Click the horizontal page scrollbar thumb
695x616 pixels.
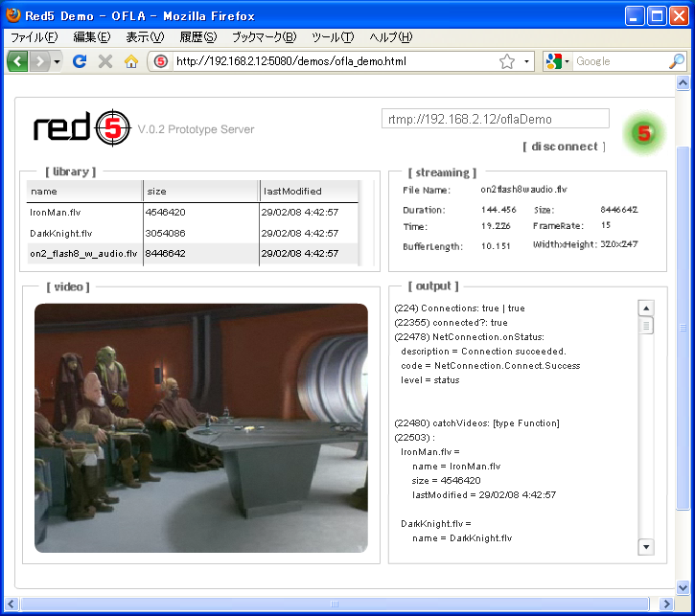coord(335,604)
